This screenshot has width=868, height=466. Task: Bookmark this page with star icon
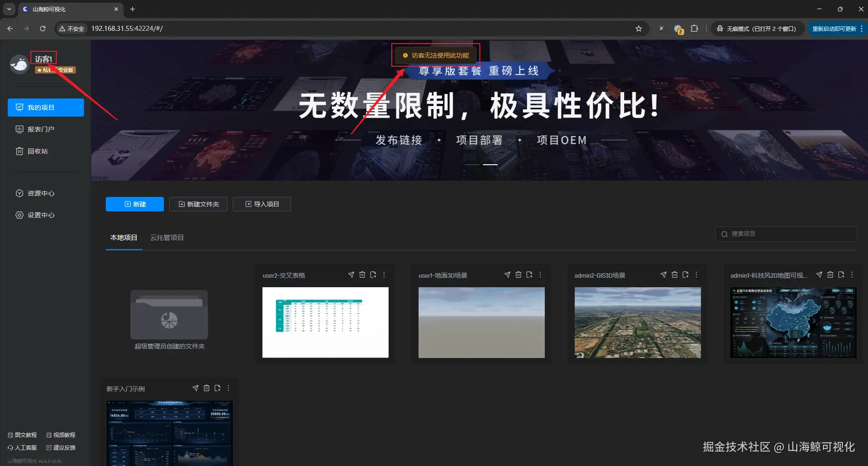point(639,29)
